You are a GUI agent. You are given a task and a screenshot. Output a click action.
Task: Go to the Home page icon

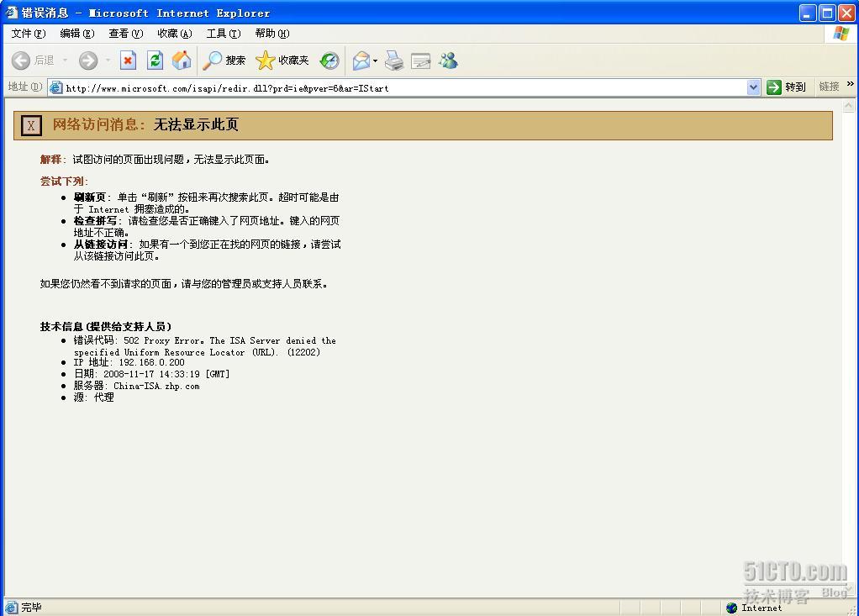(182, 61)
